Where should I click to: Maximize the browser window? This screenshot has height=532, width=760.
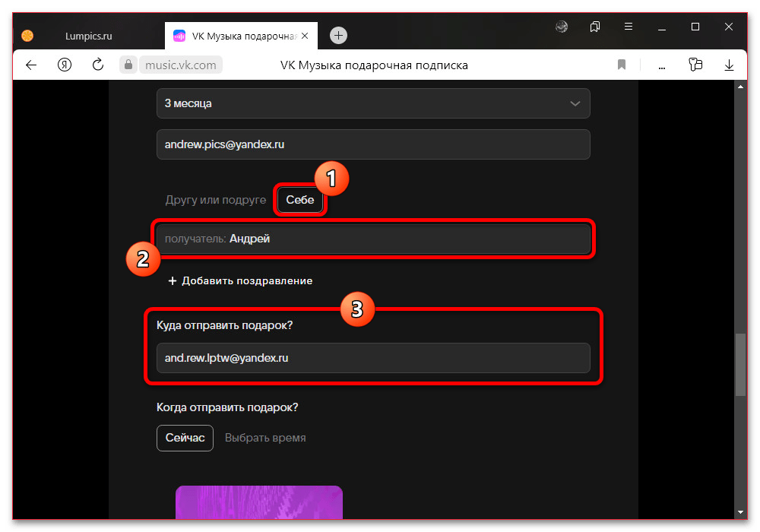pyautogui.click(x=695, y=27)
